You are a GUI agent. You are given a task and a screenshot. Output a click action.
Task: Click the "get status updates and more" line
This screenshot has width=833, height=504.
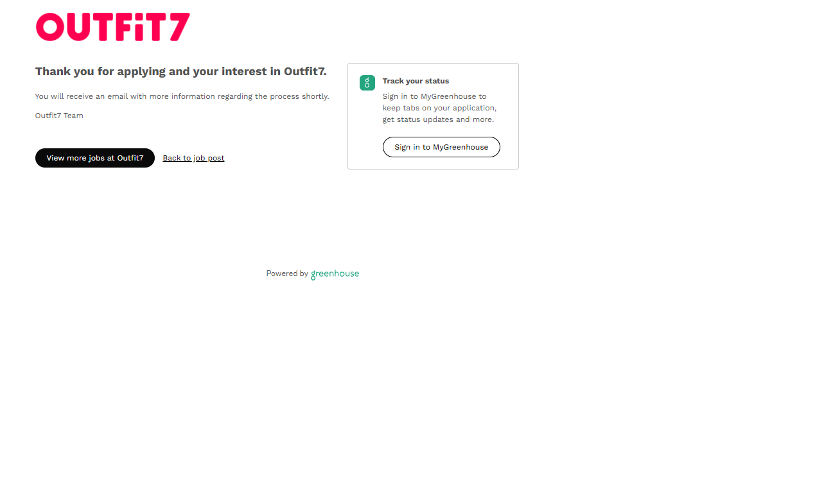point(438,119)
